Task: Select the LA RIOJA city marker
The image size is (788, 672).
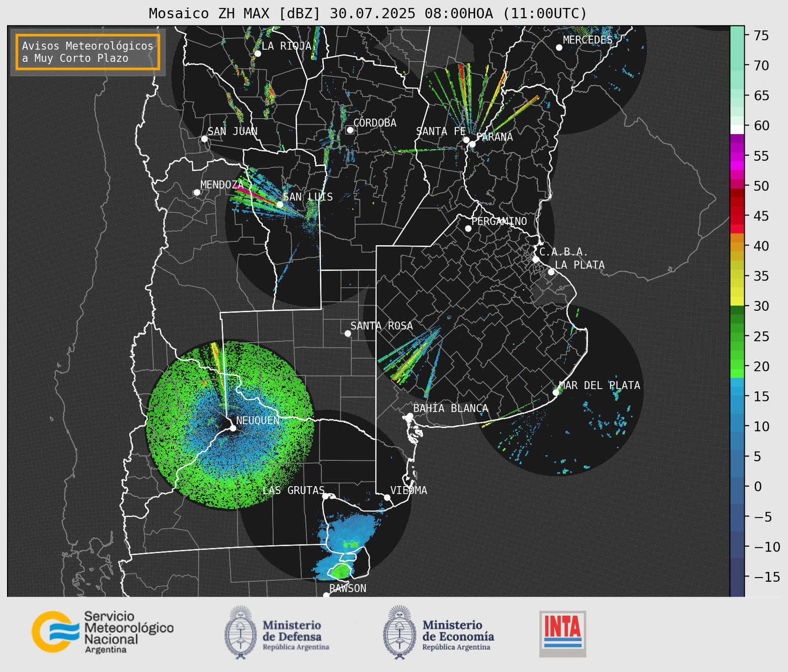Action: click(257, 54)
